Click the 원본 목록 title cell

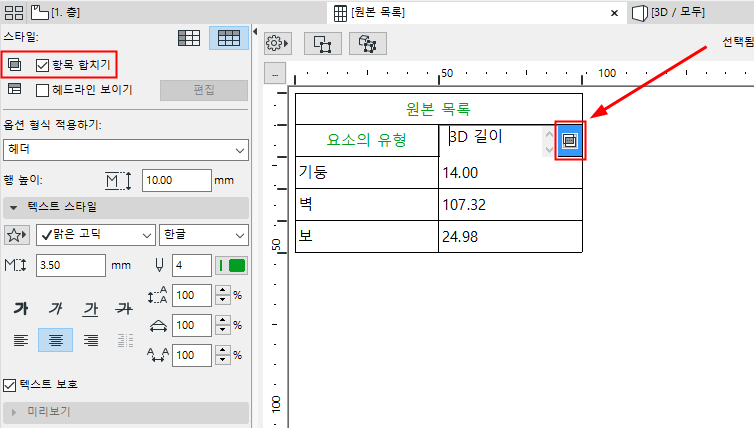tap(439, 109)
